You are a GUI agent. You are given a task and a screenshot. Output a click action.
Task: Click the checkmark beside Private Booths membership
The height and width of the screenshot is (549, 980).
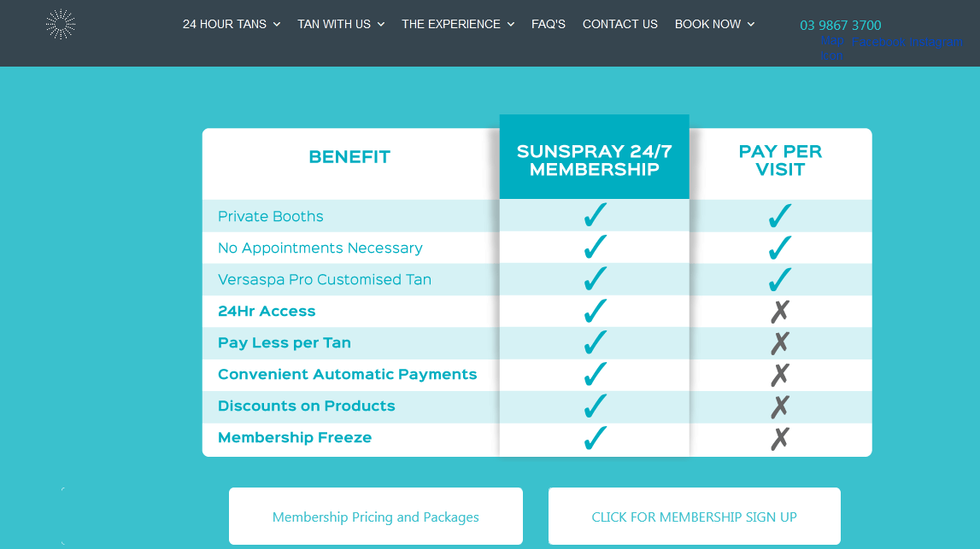click(x=594, y=216)
